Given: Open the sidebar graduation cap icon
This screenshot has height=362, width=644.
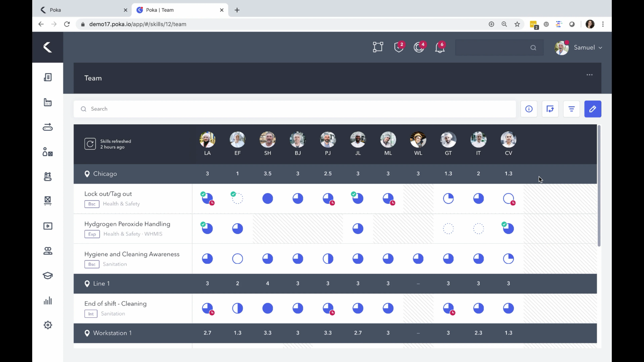Looking at the screenshot, I should point(47,276).
